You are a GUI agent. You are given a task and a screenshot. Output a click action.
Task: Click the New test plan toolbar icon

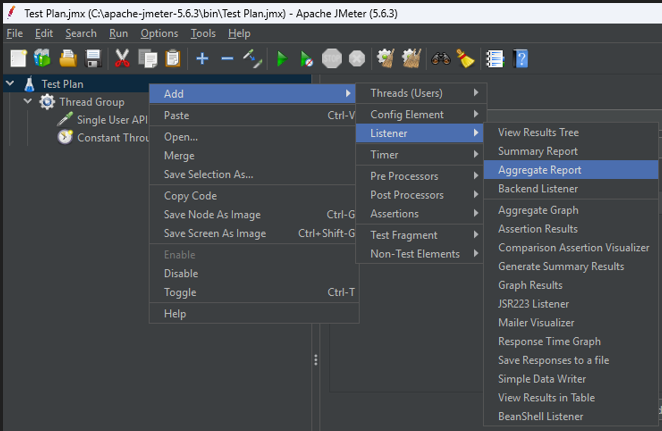(x=19, y=58)
